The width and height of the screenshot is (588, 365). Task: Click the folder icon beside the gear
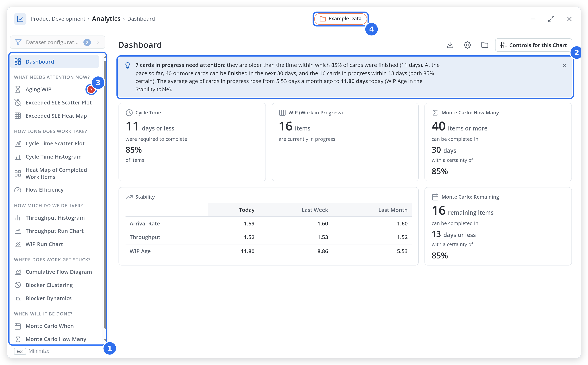pyautogui.click(x=485, y=45)
